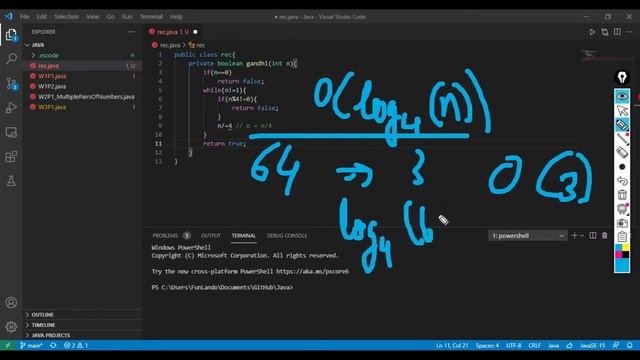
Task: Open brush size dot in drawing toolbar
Action: pos(622,167)
